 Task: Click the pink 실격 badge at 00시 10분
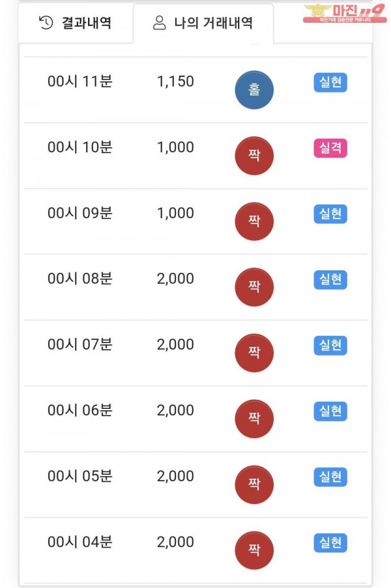pyautogui.click(x=330, y=148)
